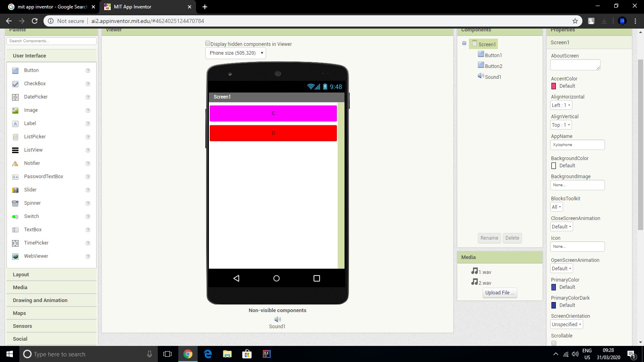Open the AccentColor color swatch
Image resolution: width=644 pixels, height=362 pixels.
coord(553,86)
